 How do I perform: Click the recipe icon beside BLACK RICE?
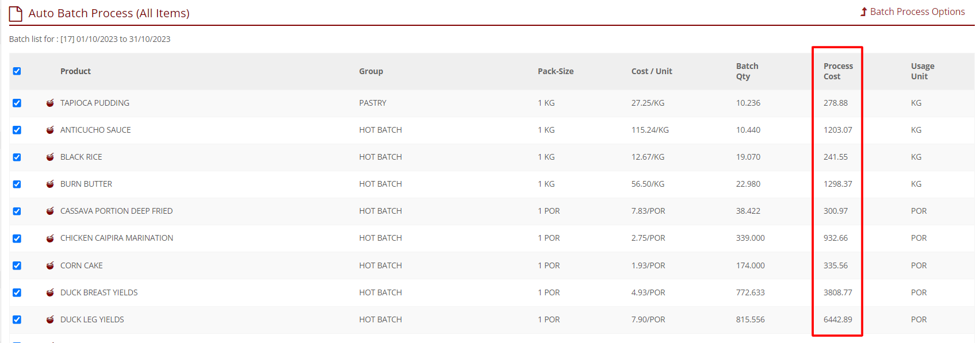[50, 157]
